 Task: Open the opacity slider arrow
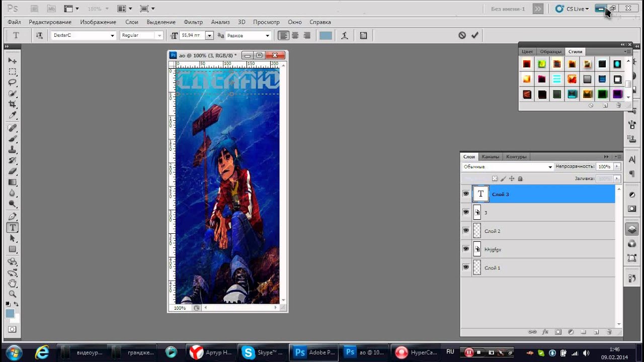[617, 166]
